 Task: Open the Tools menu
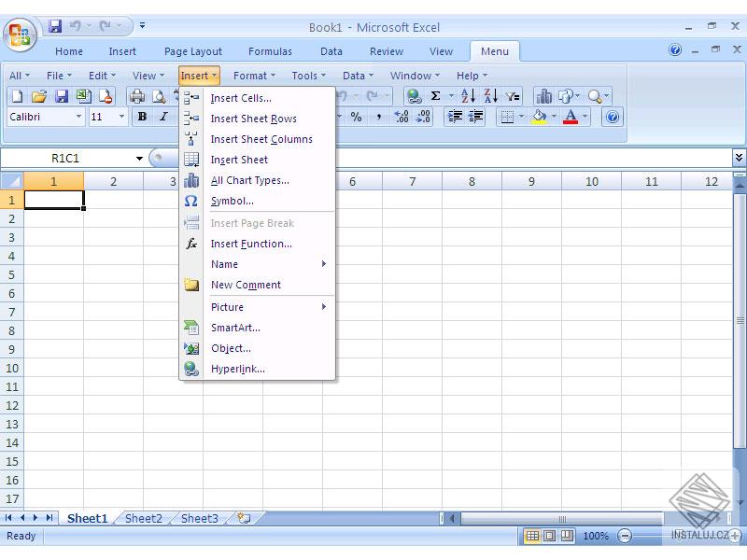309,76
